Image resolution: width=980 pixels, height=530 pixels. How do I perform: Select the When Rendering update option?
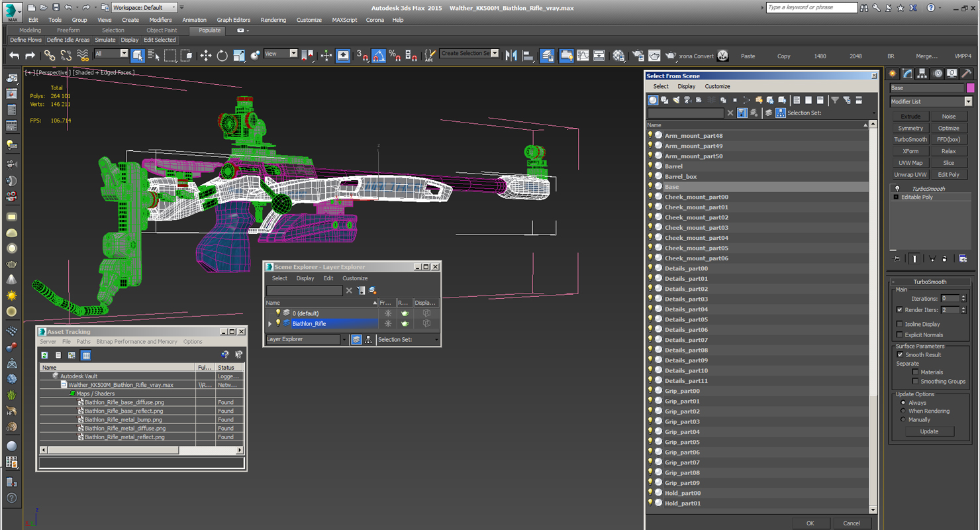coord(903,411)
